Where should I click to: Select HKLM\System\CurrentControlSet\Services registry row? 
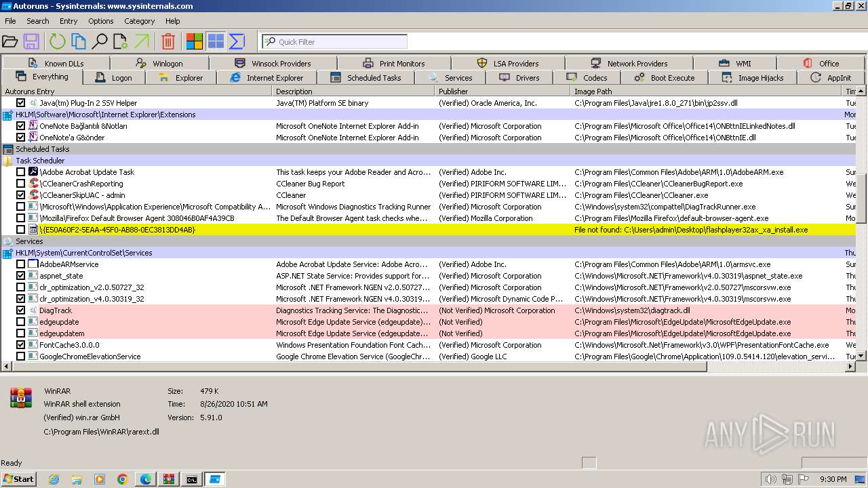[x=429, y=253]
